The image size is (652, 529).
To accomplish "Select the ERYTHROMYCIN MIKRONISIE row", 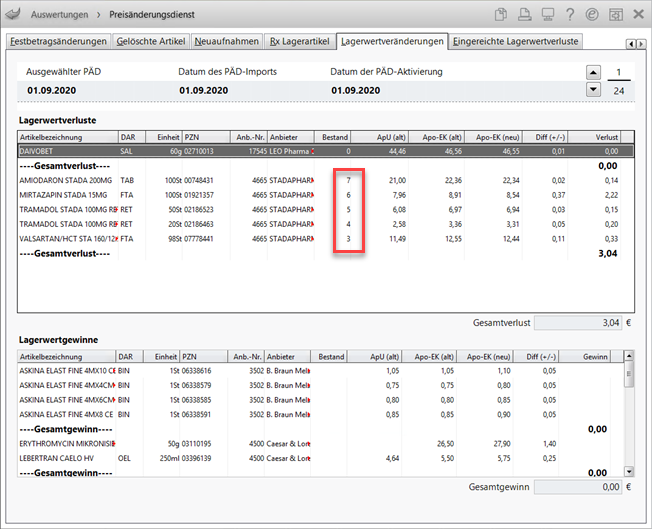I will [x=320, y=444].
